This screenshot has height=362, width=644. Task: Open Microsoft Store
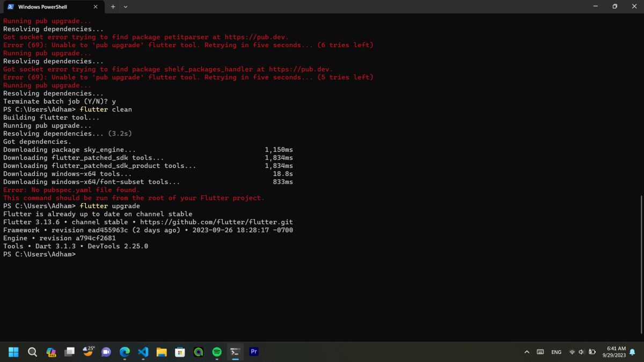pyautogui.click(x=180, y=352)
